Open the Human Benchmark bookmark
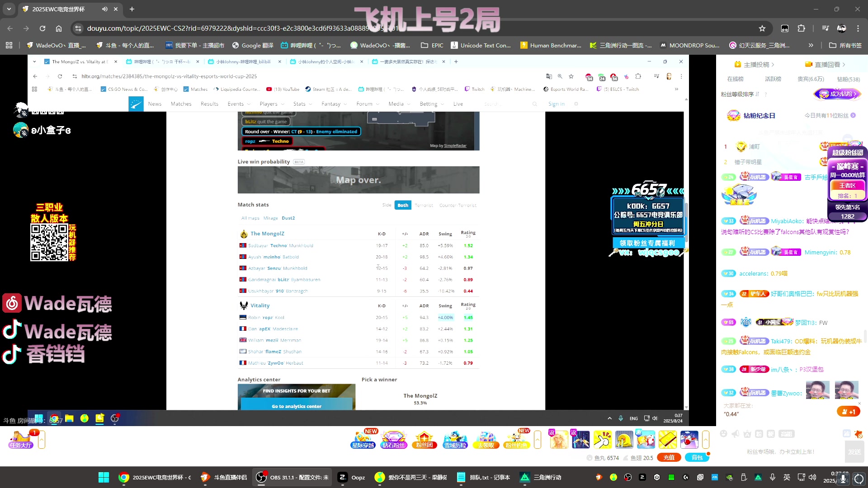The width and height of the screenshot is (868, 488). click(551, 45)
